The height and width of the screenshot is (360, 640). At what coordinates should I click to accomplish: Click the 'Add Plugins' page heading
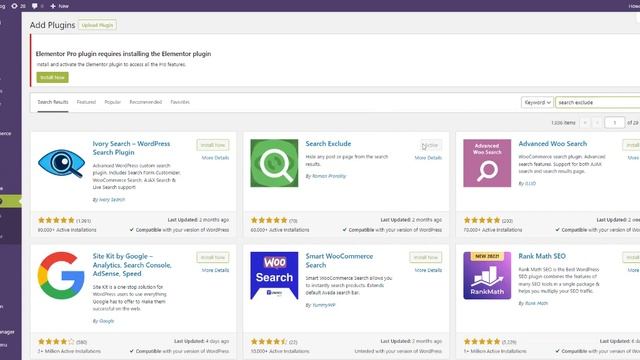tap(52, 25)
